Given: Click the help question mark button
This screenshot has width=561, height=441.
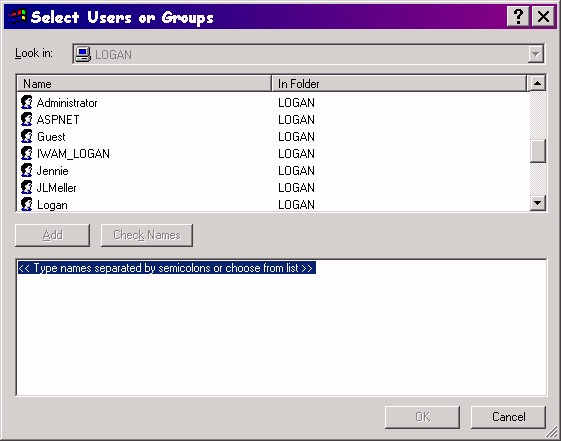Looking at the screenshot, I should [518, 16].
